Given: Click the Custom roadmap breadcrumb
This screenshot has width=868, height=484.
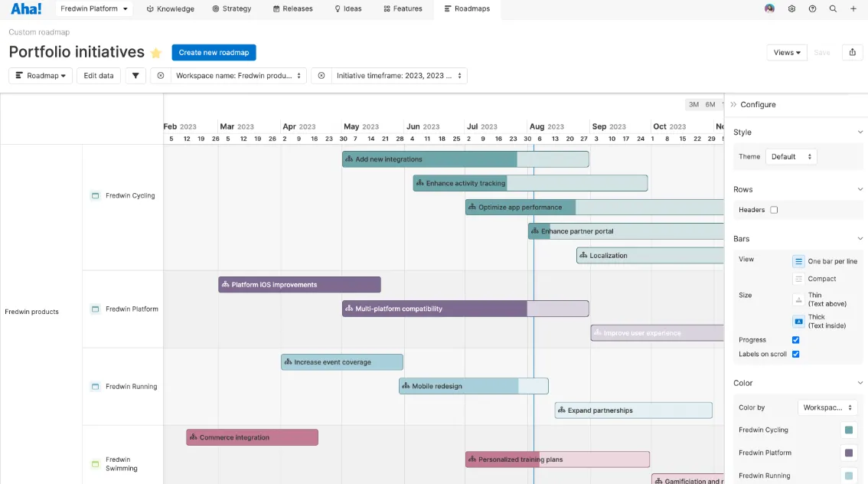Looking at the screenshot, I should 39,32.
